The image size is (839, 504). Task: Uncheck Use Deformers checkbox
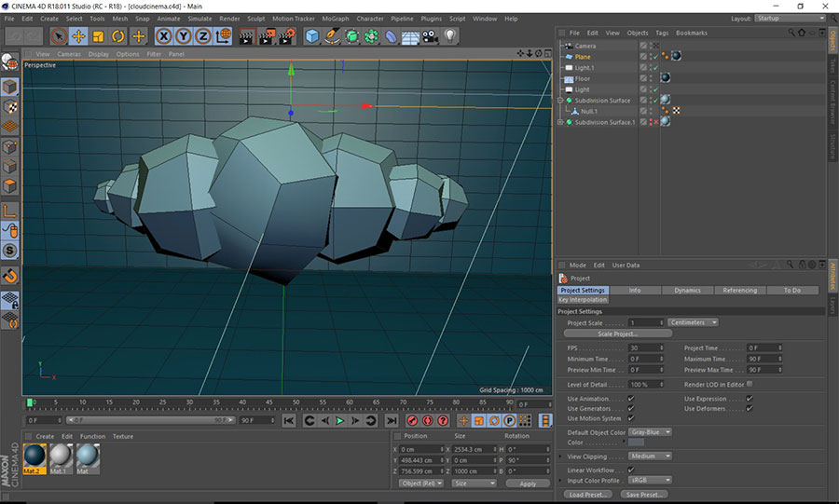[750, 408]
